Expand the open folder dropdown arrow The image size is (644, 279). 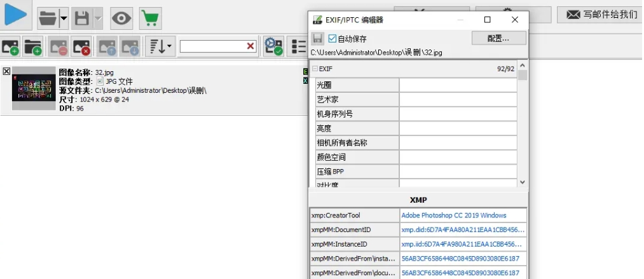point(64,18)
